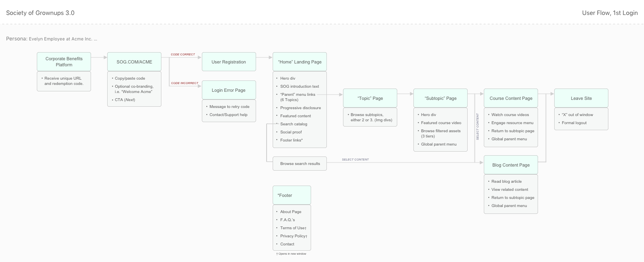
Task: Click the CODE INCORRECT arrow label
Action: click(184, 83)
